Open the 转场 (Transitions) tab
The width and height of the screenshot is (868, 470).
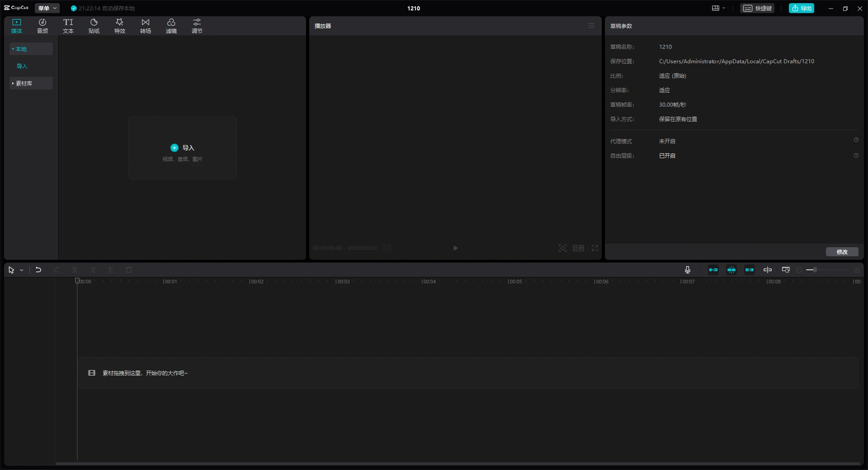pos(146,26)
